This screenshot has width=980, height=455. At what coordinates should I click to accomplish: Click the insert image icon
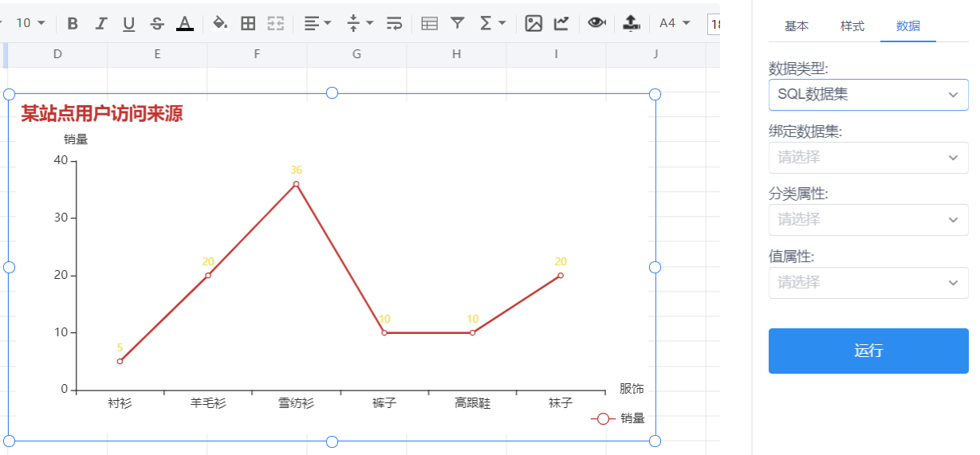click(x=533, y=23)
